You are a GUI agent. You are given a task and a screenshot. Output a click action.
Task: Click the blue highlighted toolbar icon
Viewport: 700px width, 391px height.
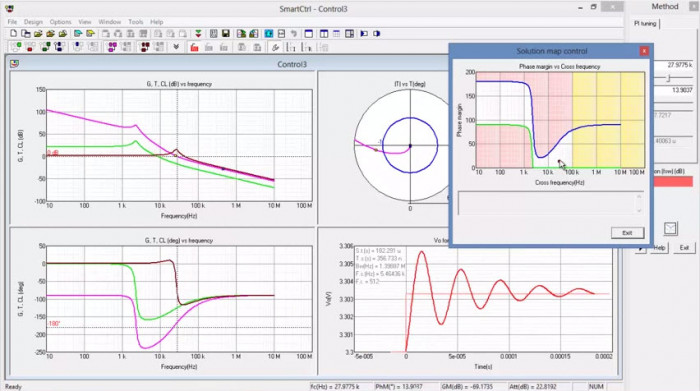click(x=269, y=33)
